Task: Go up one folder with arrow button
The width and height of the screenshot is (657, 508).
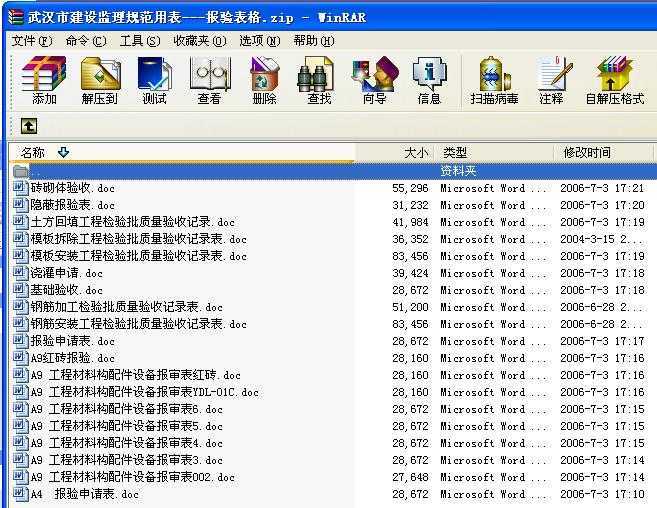Action: (29, 126)
